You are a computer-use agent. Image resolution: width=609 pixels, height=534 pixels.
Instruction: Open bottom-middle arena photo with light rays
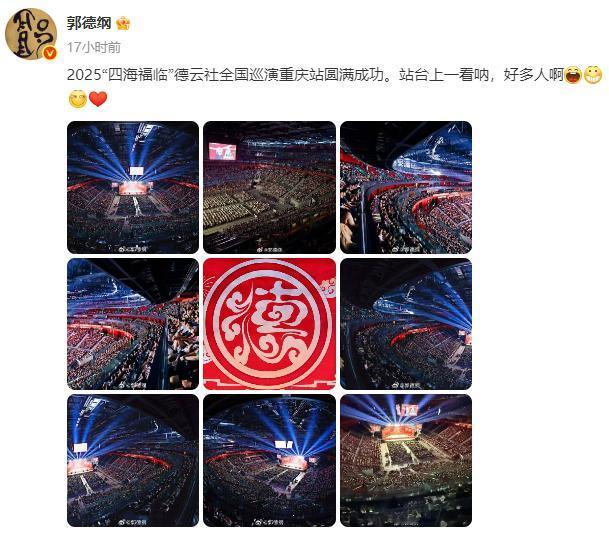click(269, 461)
